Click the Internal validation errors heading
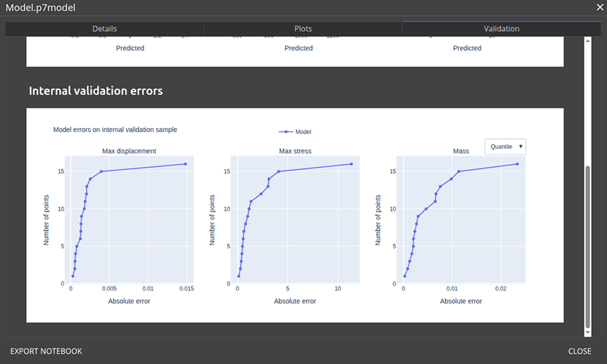Image resolution: width=607 pixels, height=364 pixels. pyautogui.click(x=96, y=91)
